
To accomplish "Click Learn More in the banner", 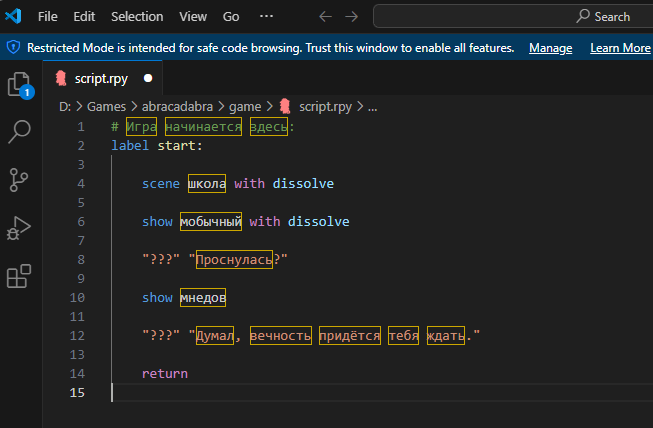I will 620,48.
